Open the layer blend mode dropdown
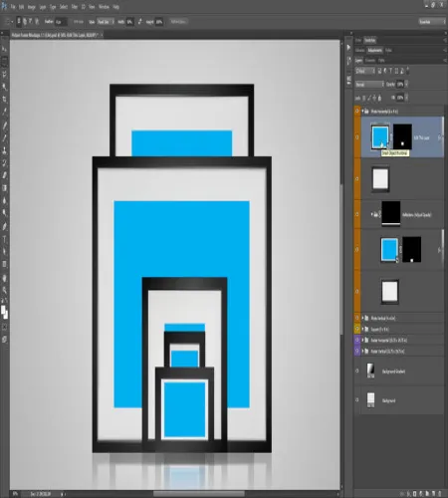 point(369,85)
